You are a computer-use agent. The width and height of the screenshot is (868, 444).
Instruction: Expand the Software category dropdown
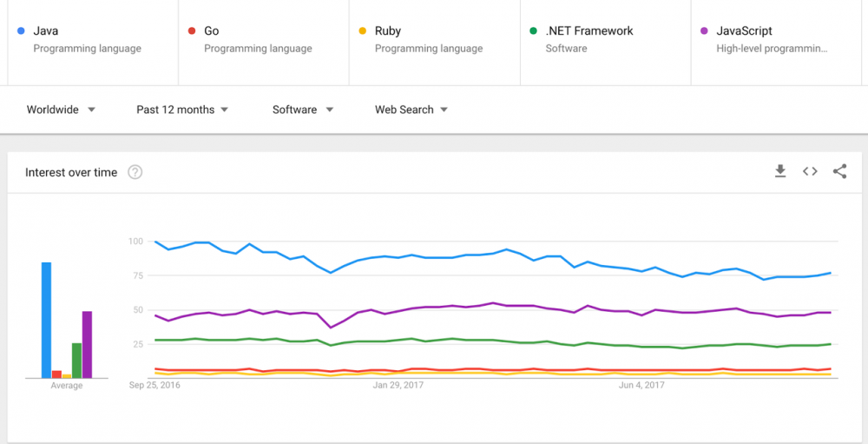(303, 109)
